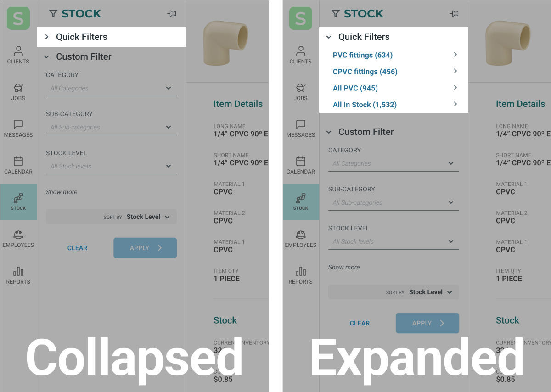
Task: Click Show more in the collapsed view
Action: click(62, 192)
